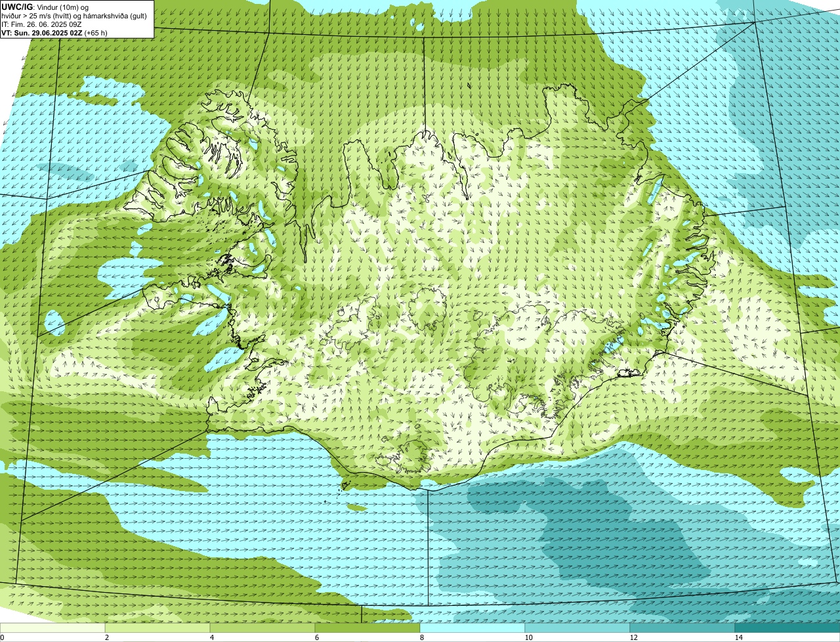Click the light green 2–4 legend swatch
The height and width of the screenshot is (642, 840).
[157, 628]
